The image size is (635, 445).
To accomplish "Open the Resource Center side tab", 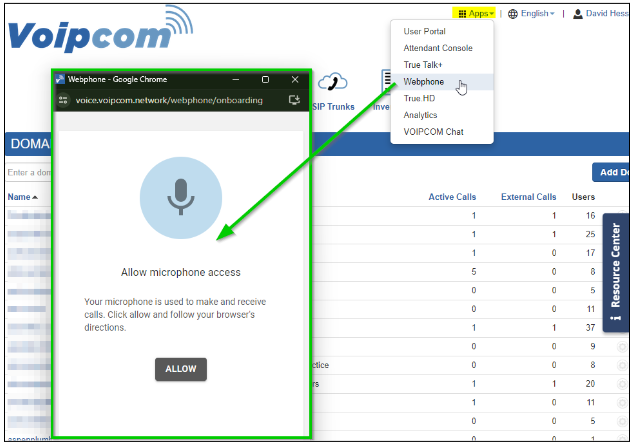I will pos(616,272).
